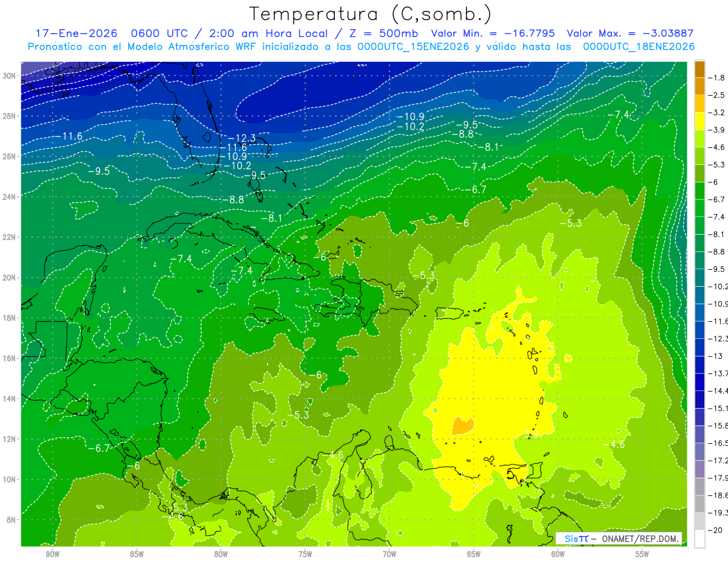Click the white swatch below -20
Screen dimensions: 728x562
coord(699,538)
